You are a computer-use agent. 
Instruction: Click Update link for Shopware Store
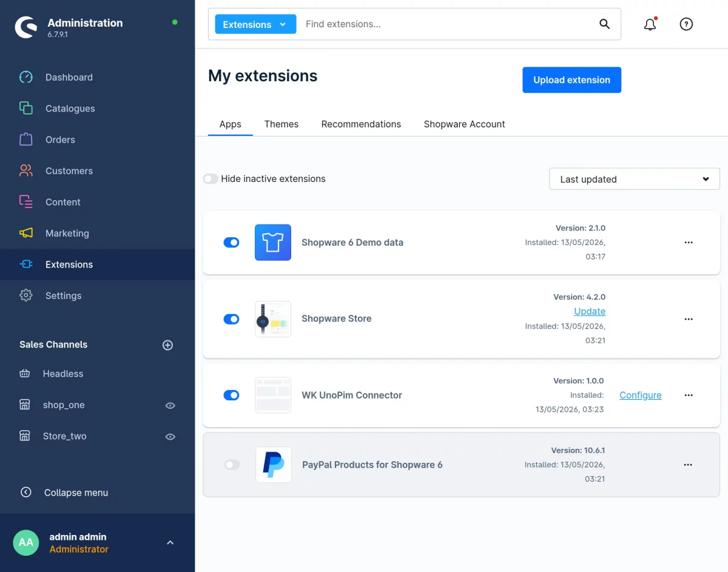pyautogui.click(x=590, y=311)
